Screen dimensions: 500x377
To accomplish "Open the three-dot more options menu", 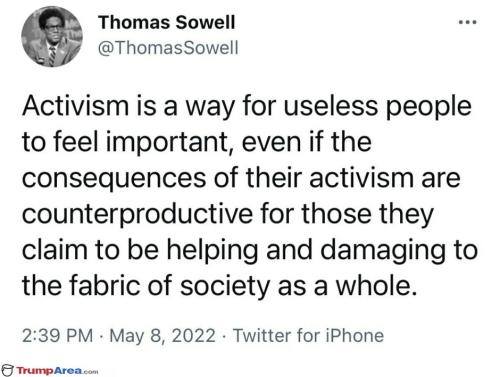I will click(x=467, y=22).
